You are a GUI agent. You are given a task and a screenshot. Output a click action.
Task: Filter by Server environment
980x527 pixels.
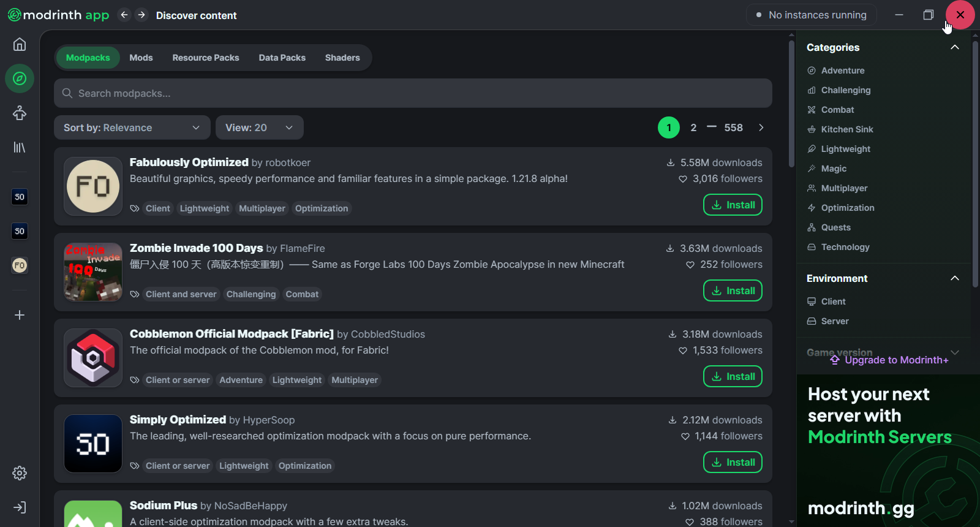point(827,321)
